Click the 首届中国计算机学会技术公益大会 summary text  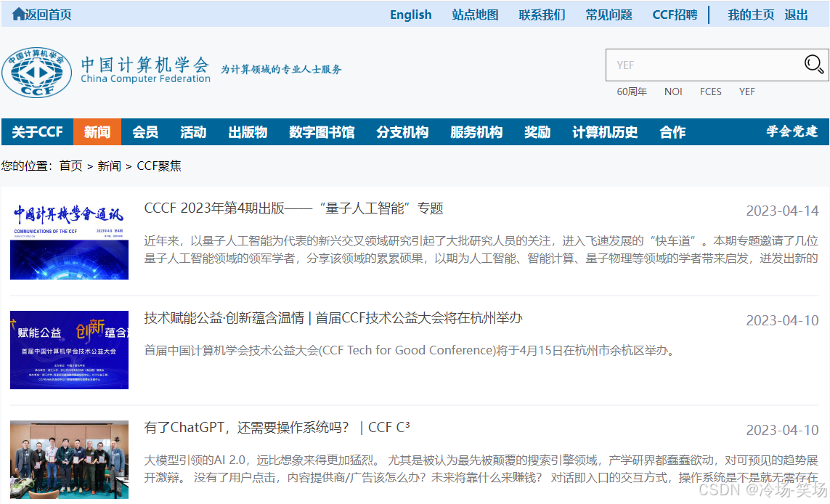point(411,350)
